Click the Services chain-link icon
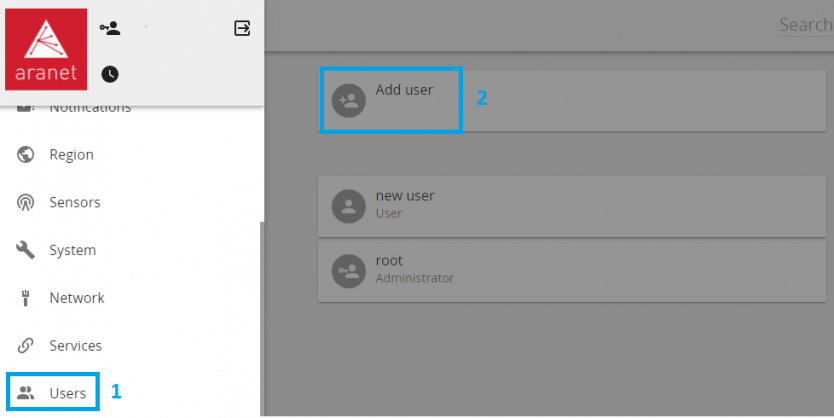This screenshot has width=834, height=418. pyautogui.click(x=27, y=345)
